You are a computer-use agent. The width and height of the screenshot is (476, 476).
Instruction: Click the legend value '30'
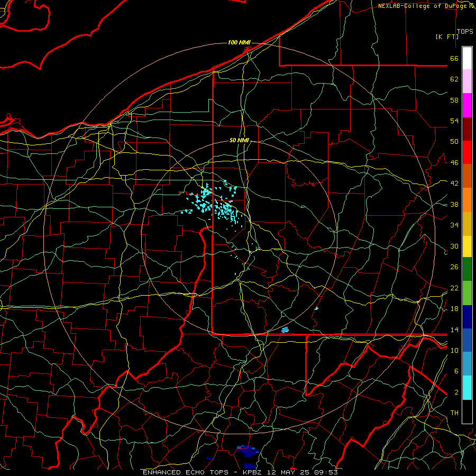[x=454, y=246]
